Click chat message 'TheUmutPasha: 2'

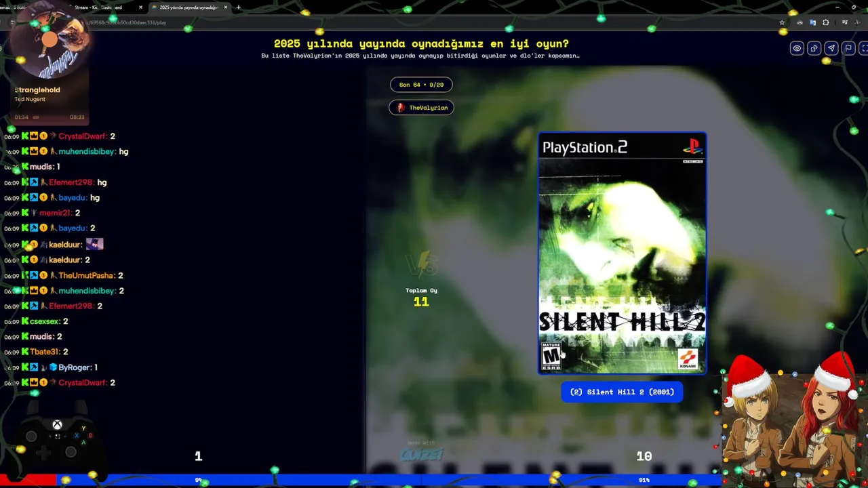pos(64,275)
